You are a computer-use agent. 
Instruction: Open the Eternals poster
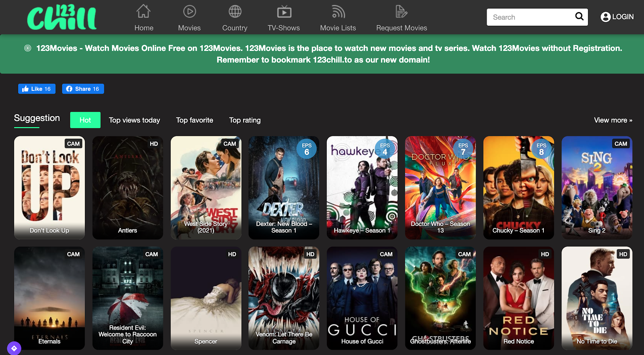(50, 298)
